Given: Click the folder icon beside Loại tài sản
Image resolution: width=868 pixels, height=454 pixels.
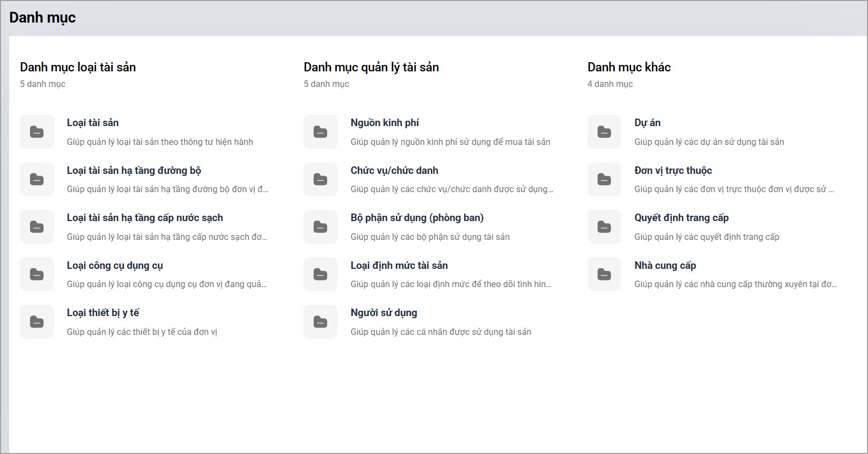Looking at the screenshot, I should (37, 131).
